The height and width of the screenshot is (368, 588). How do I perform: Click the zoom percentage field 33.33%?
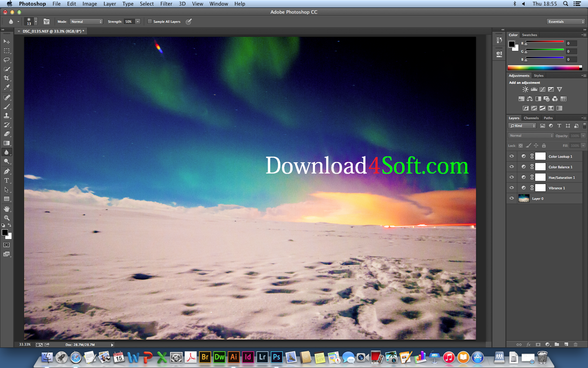(25, 345)
